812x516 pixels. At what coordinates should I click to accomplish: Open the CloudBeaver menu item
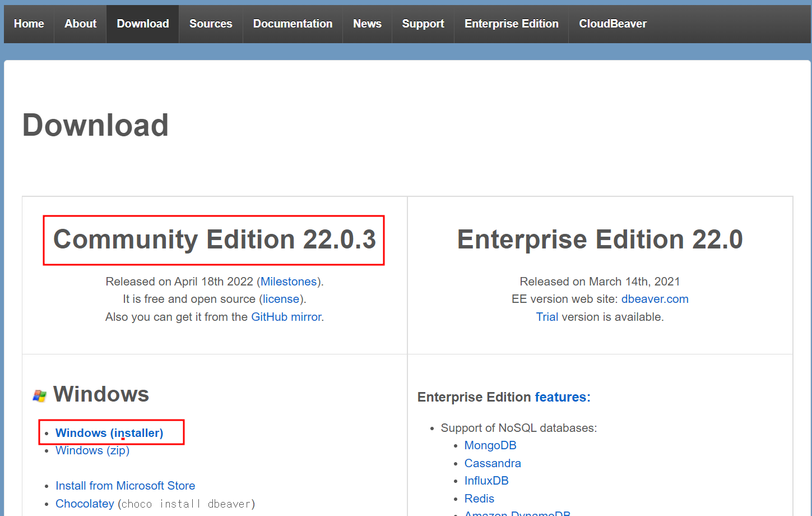[613, 24]
